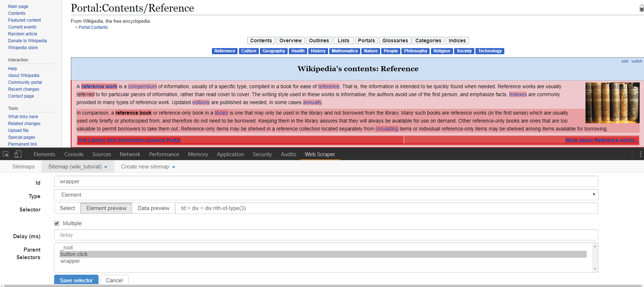Click the edit link in header
Image resolution: width=644 pixels, height=287 pixels.
tap(625, 61)
